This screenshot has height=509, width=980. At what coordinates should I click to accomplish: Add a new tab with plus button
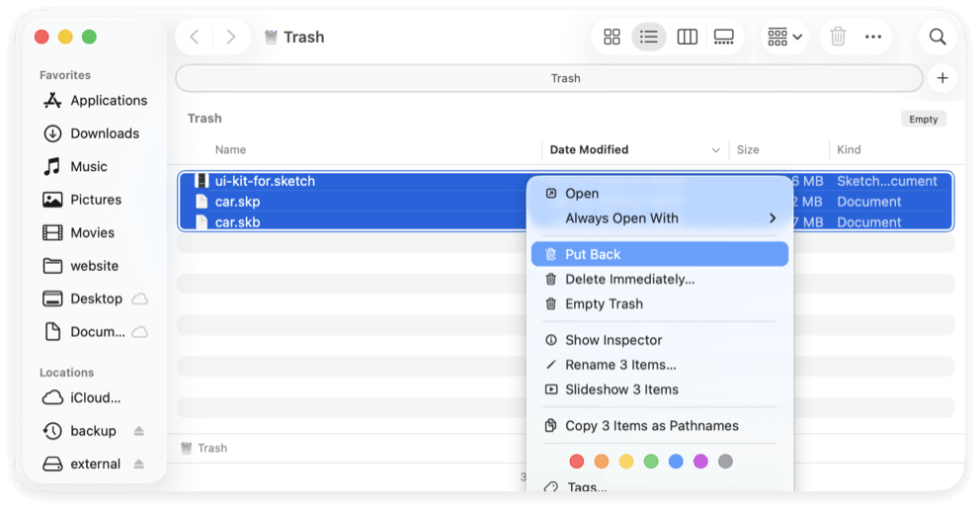coord(942,78)
